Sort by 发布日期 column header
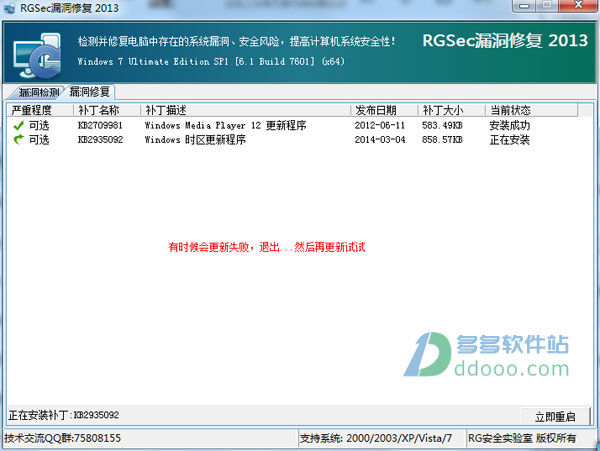This screenshot has width=600, height=451. [384, 110]
